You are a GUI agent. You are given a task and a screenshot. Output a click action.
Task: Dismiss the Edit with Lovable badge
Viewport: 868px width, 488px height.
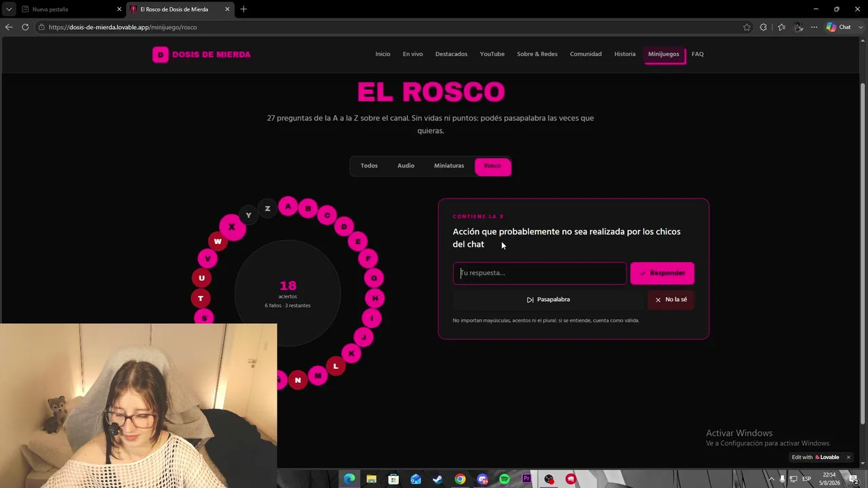(x=848, y=457)
